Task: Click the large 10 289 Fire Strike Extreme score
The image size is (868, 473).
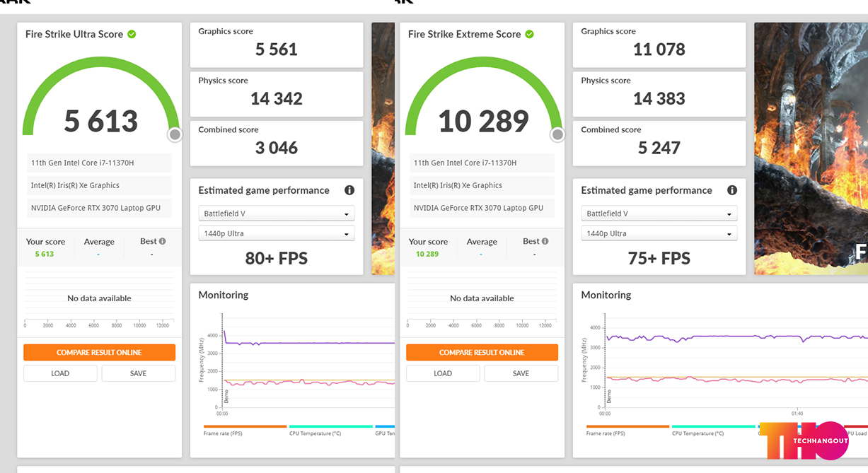Action: click(484, 121)
